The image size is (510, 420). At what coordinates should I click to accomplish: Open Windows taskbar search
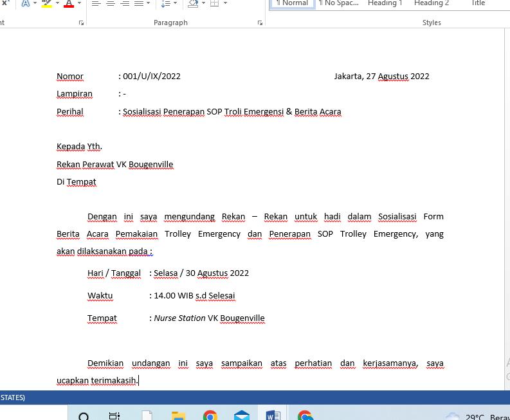[84, 415]
